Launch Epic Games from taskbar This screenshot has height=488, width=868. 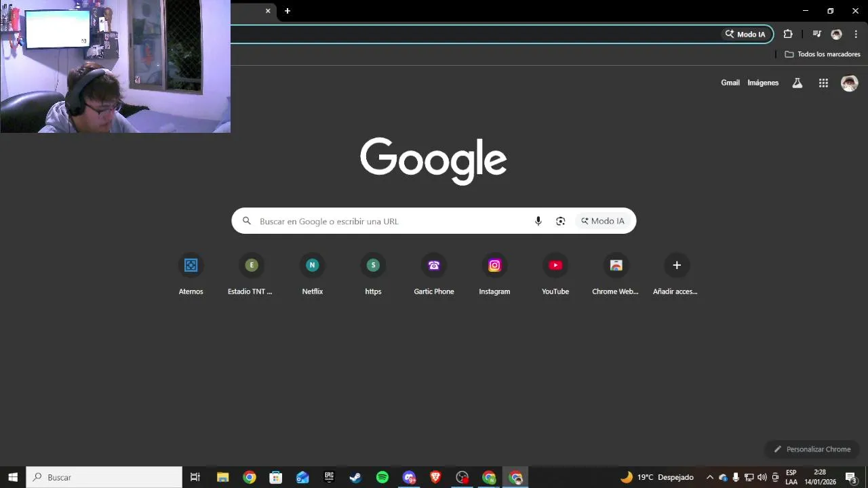(x=329, y=477)
